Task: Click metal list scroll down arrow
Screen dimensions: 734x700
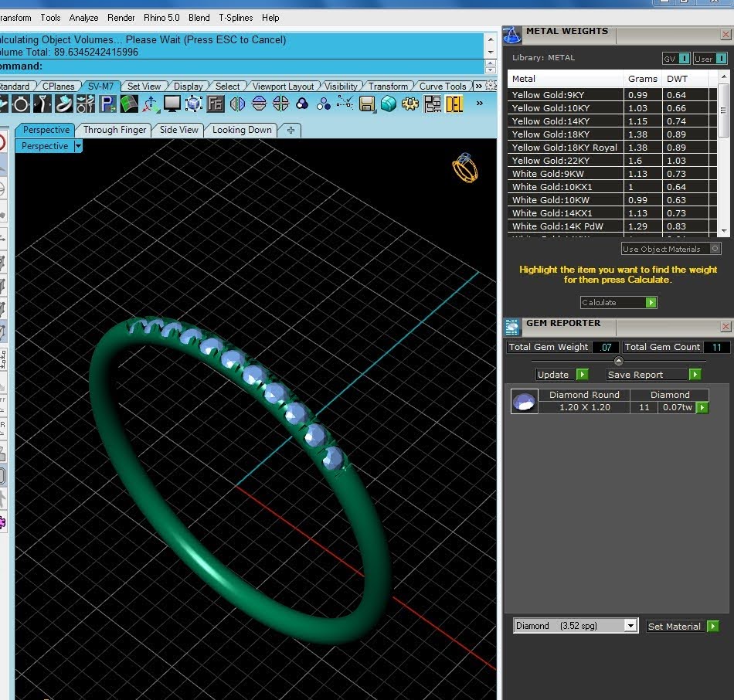Action: 724,231
